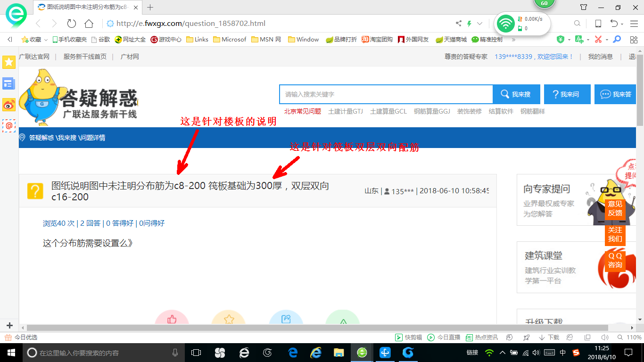Click the share circle icon below question

(x=286, y=318)
